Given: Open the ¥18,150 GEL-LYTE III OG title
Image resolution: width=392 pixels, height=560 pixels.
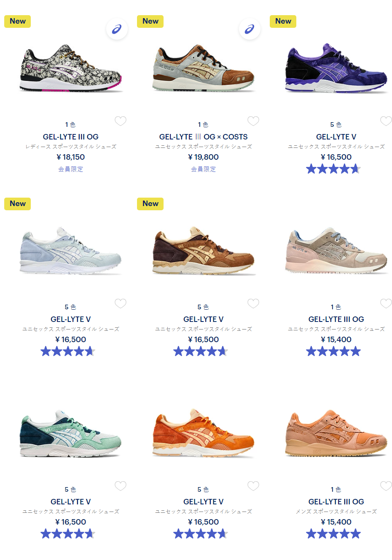Looking at the screenshot, I should [71, 137].
